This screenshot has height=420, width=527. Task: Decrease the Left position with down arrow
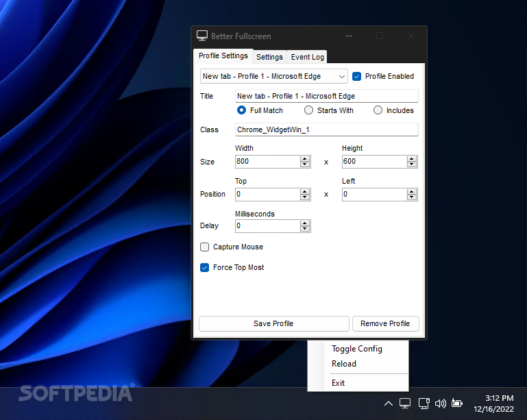click(x=412, y=197)
